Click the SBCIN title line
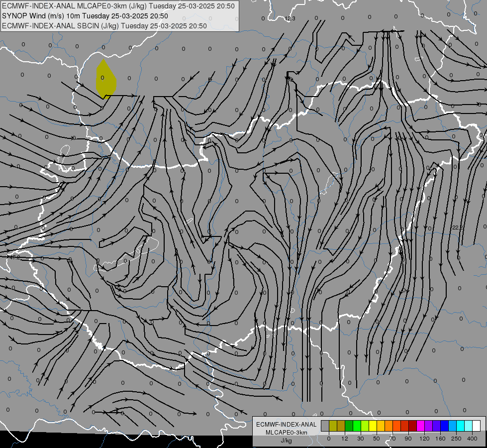 (x=104, y=26)
